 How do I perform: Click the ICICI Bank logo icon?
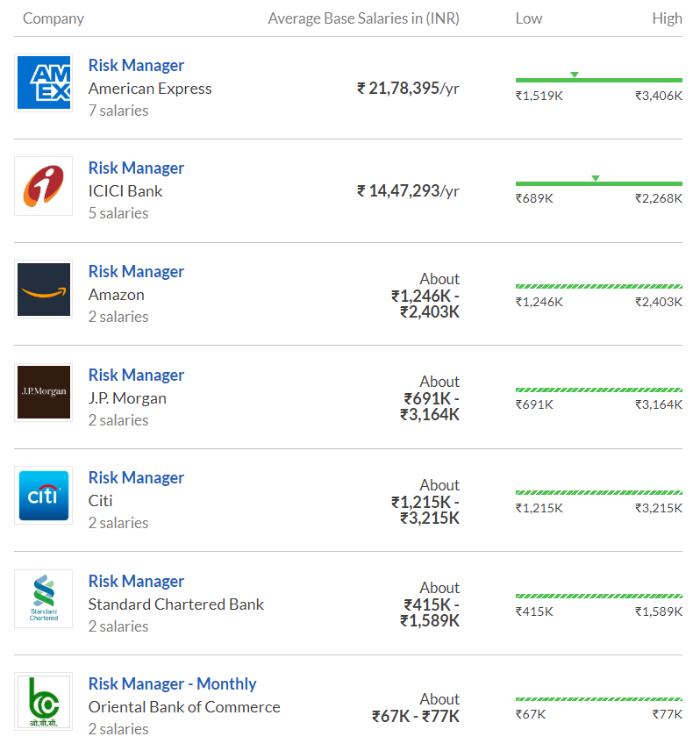(x=44, y=187)
